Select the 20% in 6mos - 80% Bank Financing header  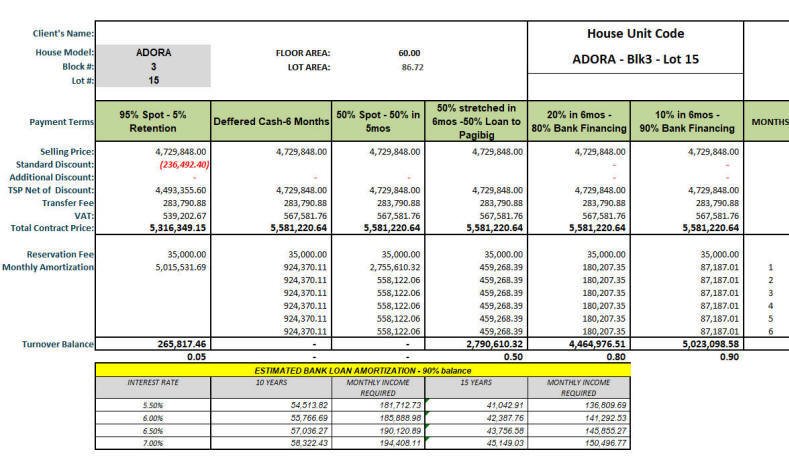(x=581, y=121)
